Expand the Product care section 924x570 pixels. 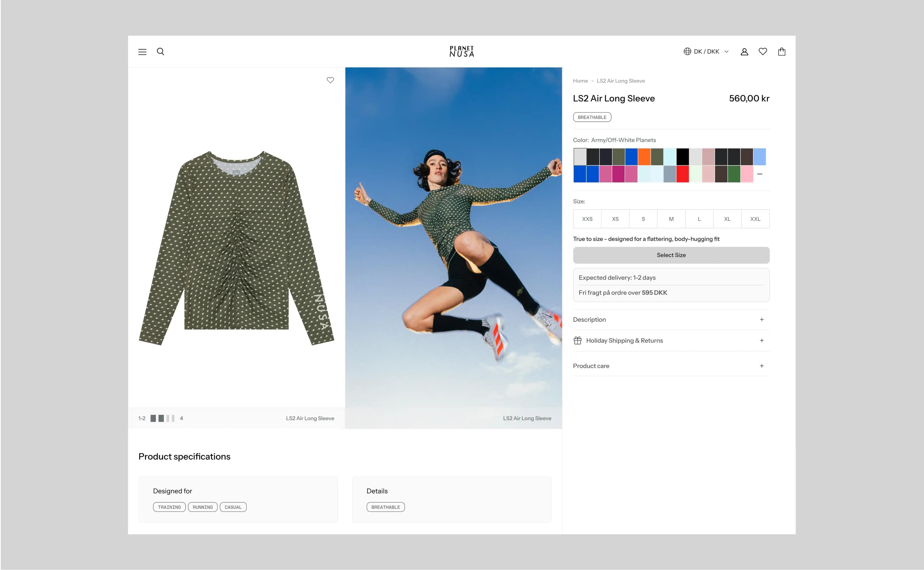pyautogui.click(x=671, y=366)
